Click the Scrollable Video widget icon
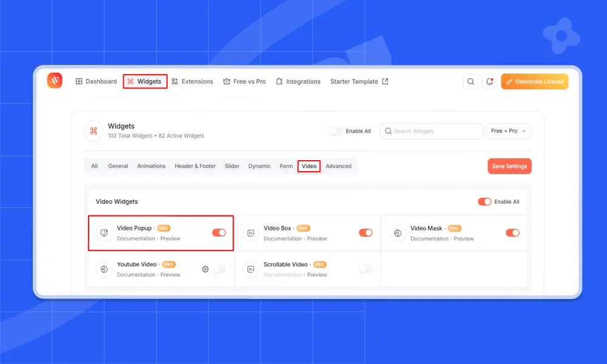Screen dimensions: 607x364 [x=251, y=269]
